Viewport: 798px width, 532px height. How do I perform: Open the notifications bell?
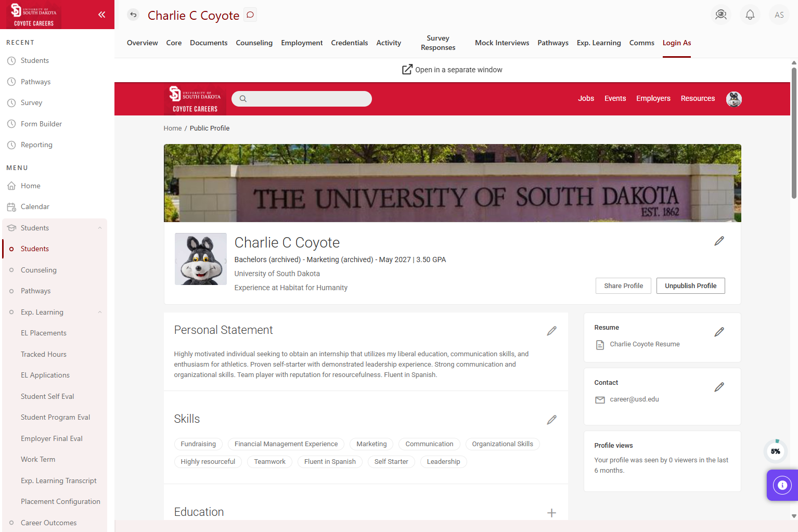pos(750,15)
